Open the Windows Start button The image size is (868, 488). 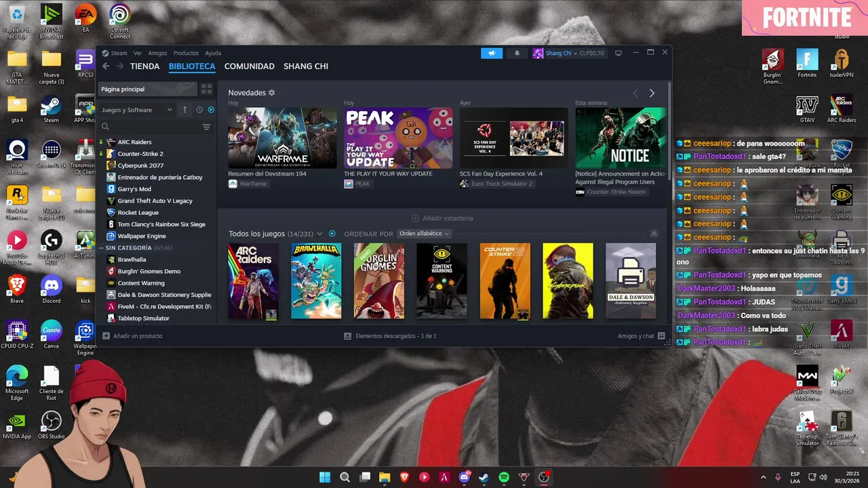coord(325,477)
